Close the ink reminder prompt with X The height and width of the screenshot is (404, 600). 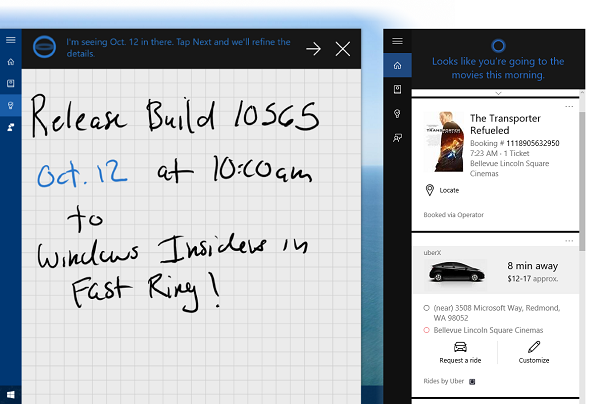(342, 49)
